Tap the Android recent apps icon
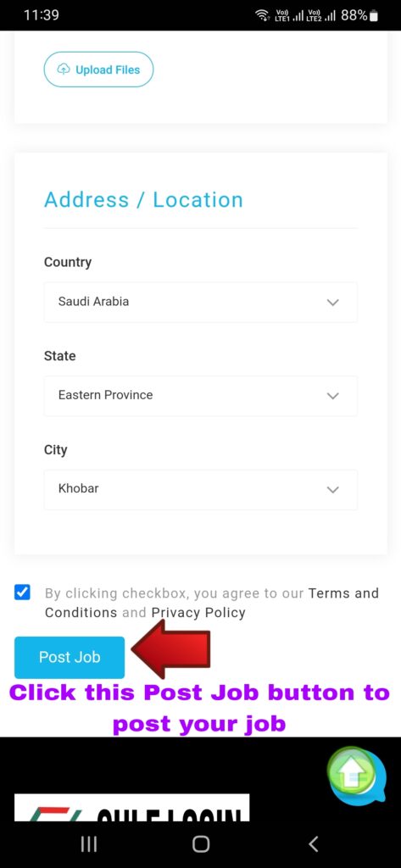 89,843
